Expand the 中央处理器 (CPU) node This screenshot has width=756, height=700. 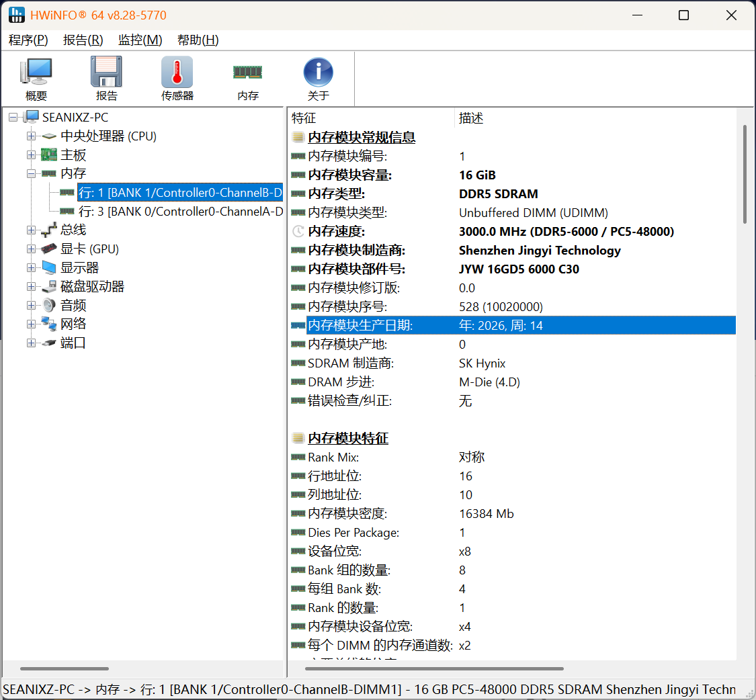click(x=32, y=136)
